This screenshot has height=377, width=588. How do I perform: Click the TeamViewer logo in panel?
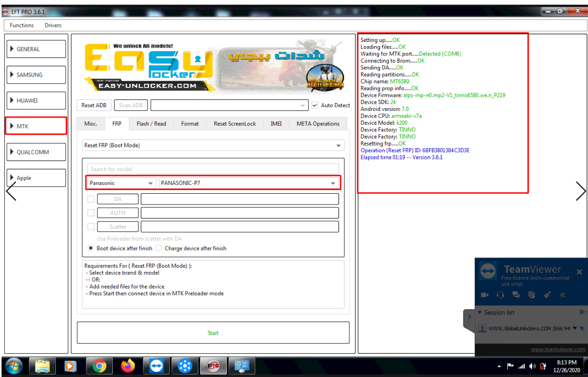(489, 271)
